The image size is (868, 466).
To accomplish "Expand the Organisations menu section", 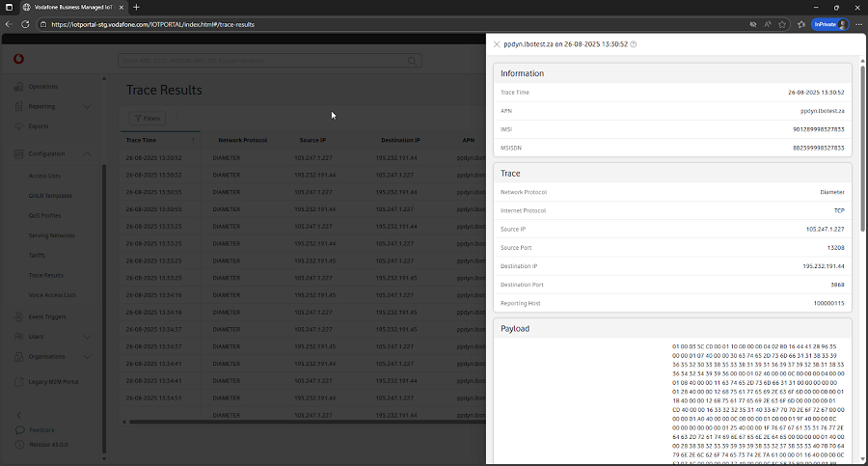I will (x=87, y=356).
